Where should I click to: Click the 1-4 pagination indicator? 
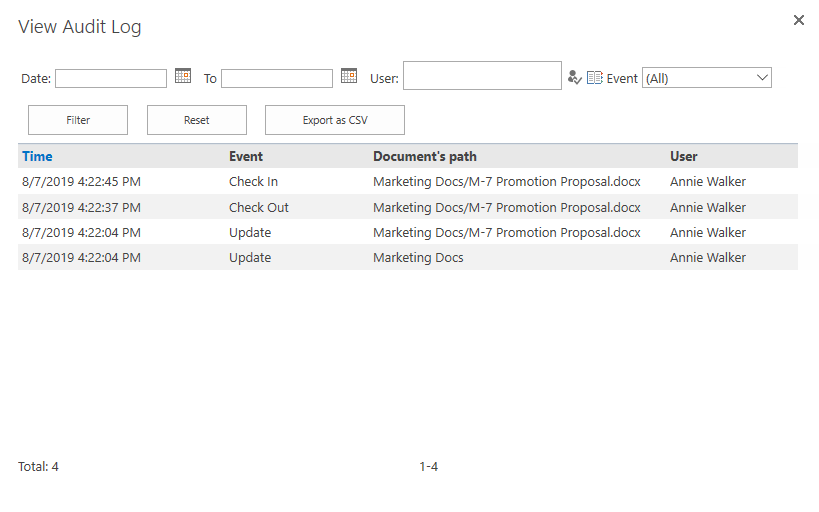click(x=428, y=467)
